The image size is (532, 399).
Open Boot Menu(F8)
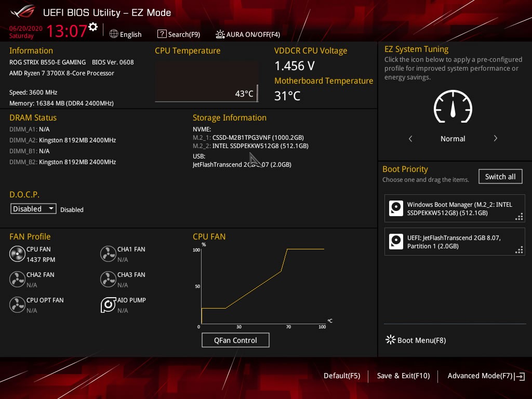point(422,340)
